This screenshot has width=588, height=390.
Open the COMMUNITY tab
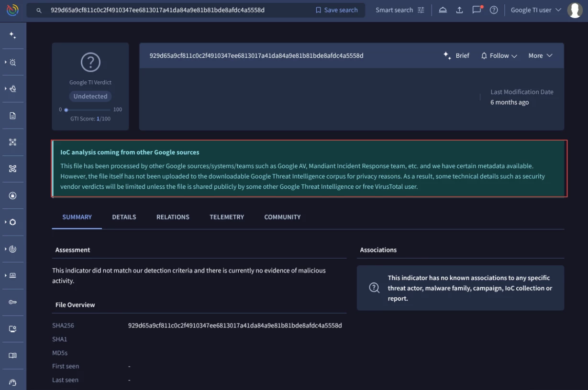click(x=282, y=217)
